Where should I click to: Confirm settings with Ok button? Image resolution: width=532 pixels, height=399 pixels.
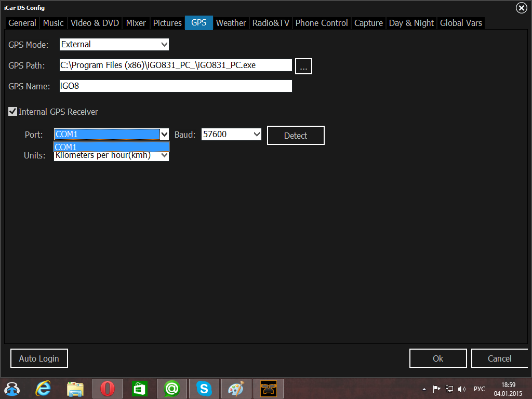tap(438, 358)
